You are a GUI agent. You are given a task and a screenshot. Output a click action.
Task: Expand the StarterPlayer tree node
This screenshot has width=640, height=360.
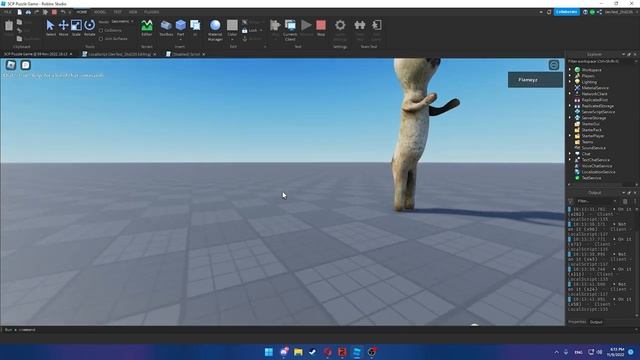tap(570, 136)
